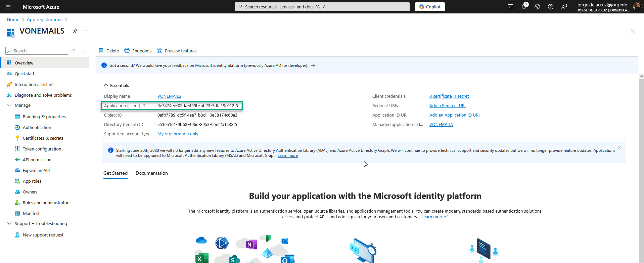This screenshot has height=263, width=644.
Task: Select the Object ID value
Action: coord(197,115)
